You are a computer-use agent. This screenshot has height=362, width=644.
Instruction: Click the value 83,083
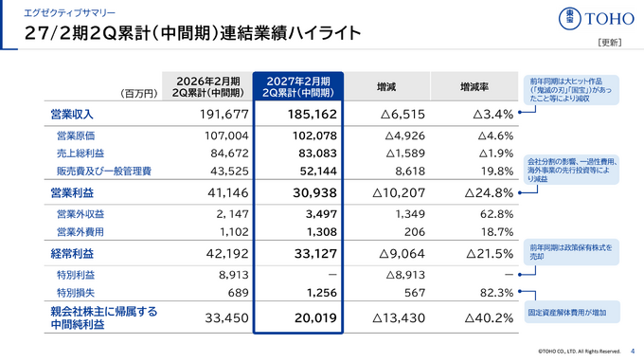[318, 154]
